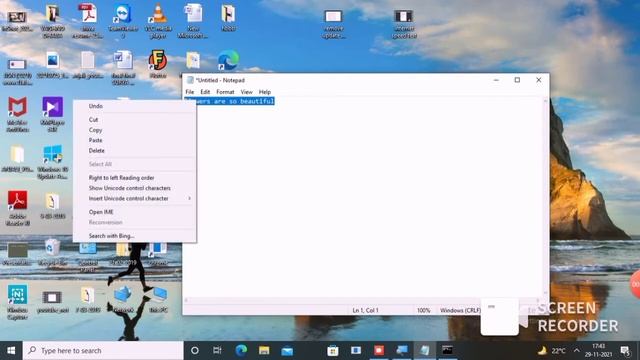
Task: Open Notepad Help menu
Action: (x=264, y=92)
